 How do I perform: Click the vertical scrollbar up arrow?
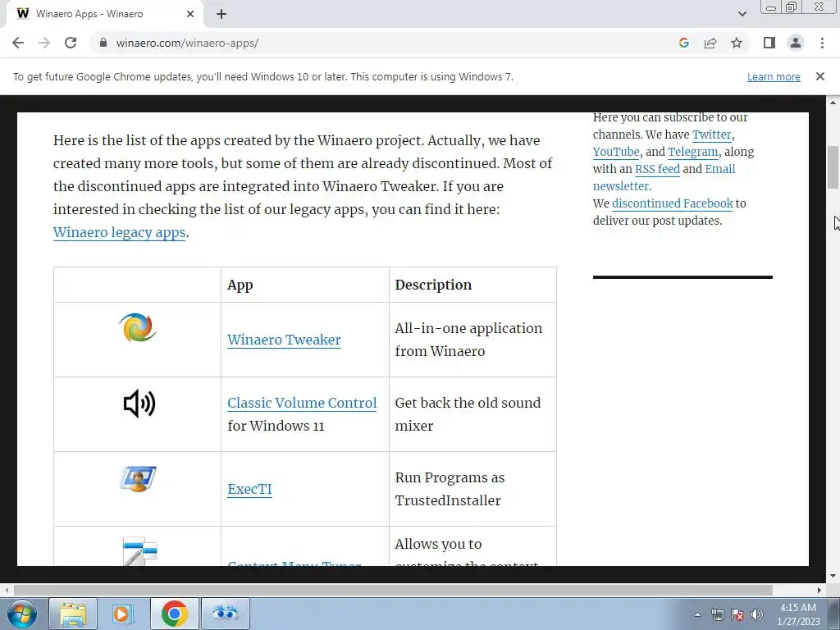pos(833,102)
